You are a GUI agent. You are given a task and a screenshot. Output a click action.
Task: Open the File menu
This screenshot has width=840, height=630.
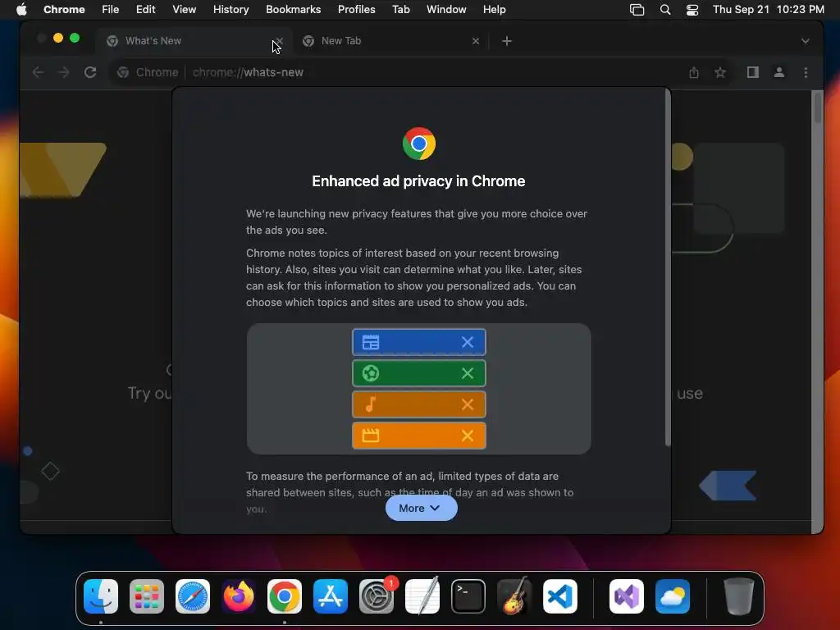point(111,10)
